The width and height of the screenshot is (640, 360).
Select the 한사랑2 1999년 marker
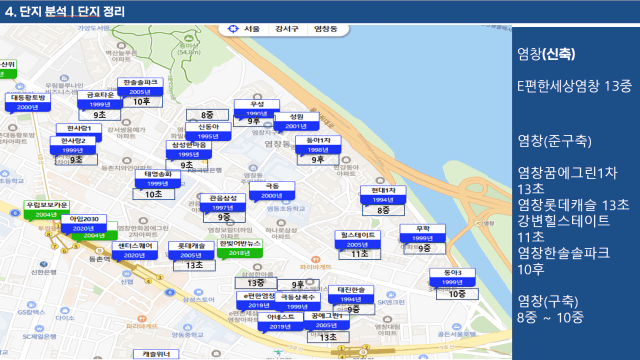pyautogui.click(x=73, y=145)
